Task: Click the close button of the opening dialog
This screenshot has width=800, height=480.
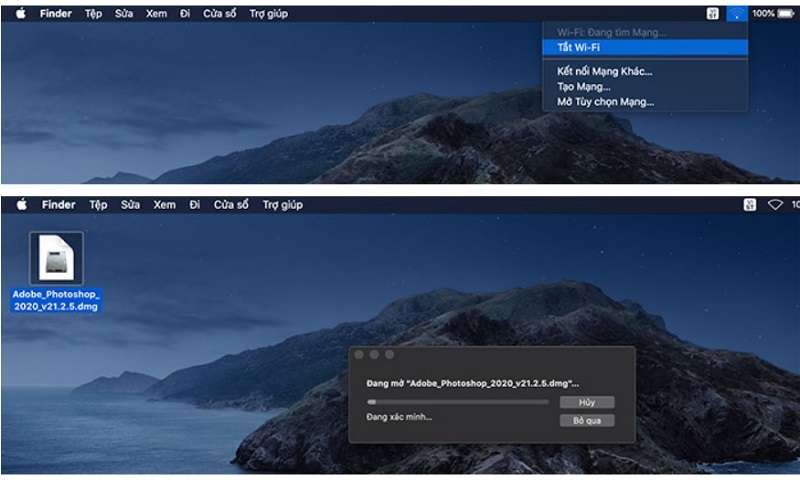Action: click(359, 355)
